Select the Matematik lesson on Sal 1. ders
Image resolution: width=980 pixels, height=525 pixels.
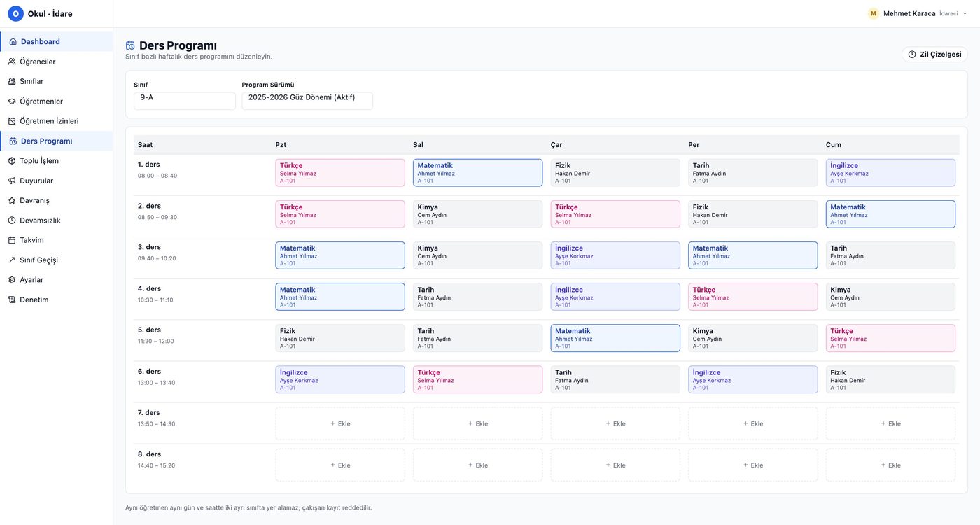tap(477, 173)
